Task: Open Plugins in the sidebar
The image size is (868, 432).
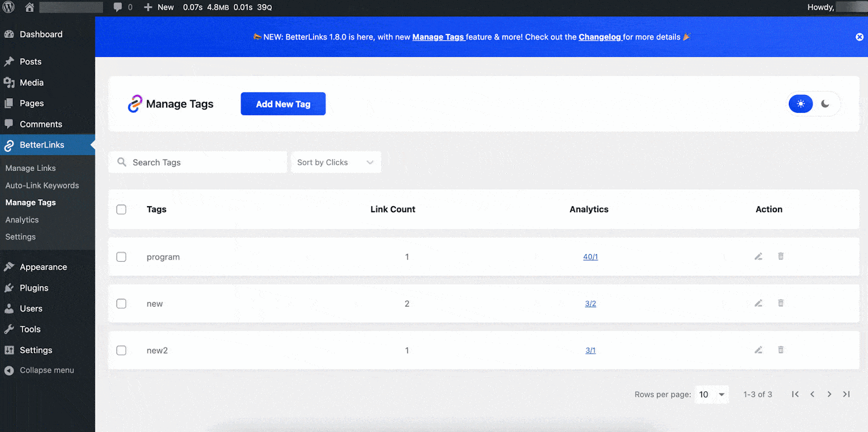Action: click(x=47, y=288)
